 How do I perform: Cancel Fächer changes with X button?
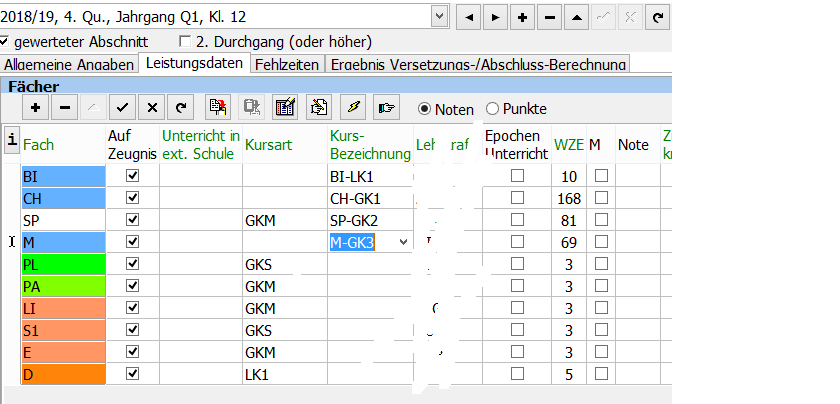click(152, 108)
